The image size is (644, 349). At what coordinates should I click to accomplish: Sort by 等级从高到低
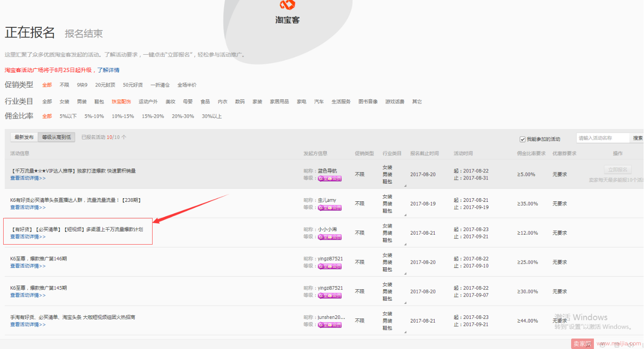(x=56, y=137)
